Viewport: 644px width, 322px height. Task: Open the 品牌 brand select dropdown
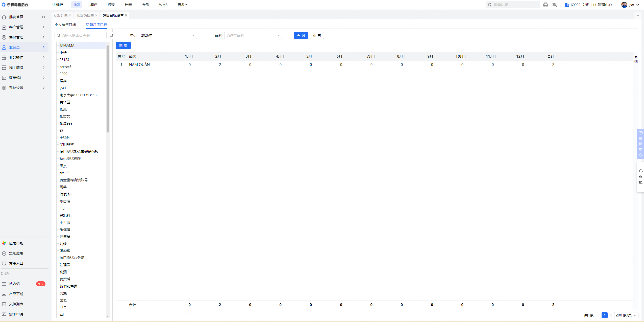coord(253,35)
